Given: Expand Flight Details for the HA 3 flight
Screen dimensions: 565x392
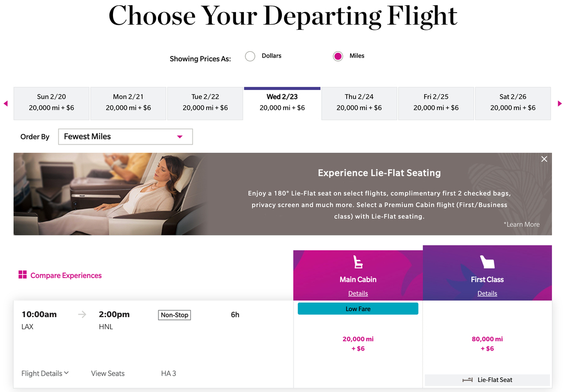Looking at the screenshot, I should point(44,373).
